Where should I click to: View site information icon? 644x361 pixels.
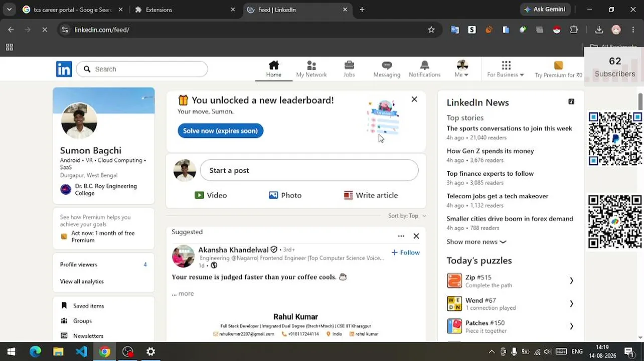pos(65,30)
